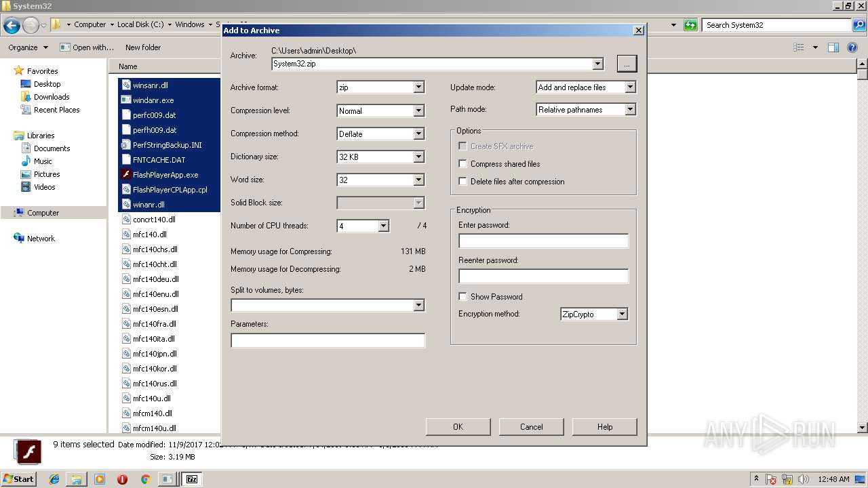Open Opera browser from taskbar
Screen dimensions: 868x488
coord(122,479)
